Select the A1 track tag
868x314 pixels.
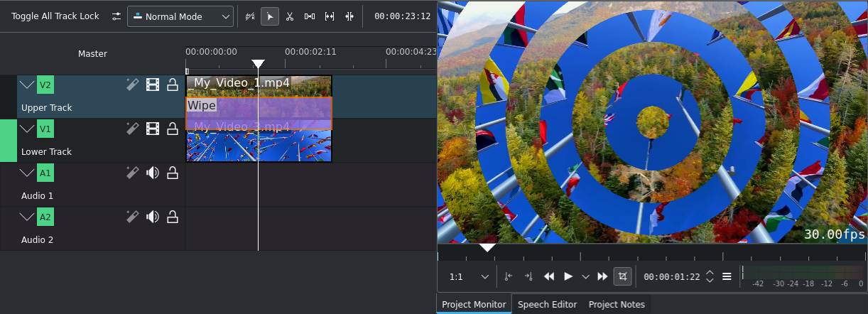click(45, 173)
